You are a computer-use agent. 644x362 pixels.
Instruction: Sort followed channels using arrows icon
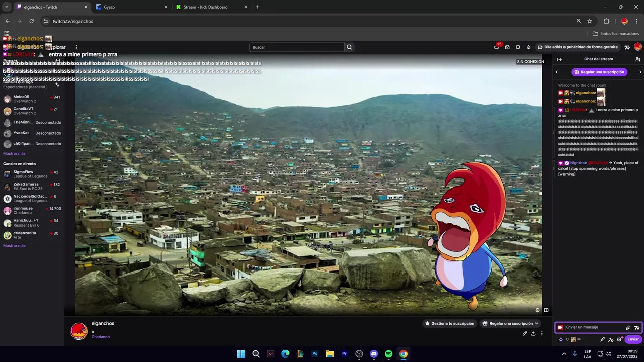57,85
